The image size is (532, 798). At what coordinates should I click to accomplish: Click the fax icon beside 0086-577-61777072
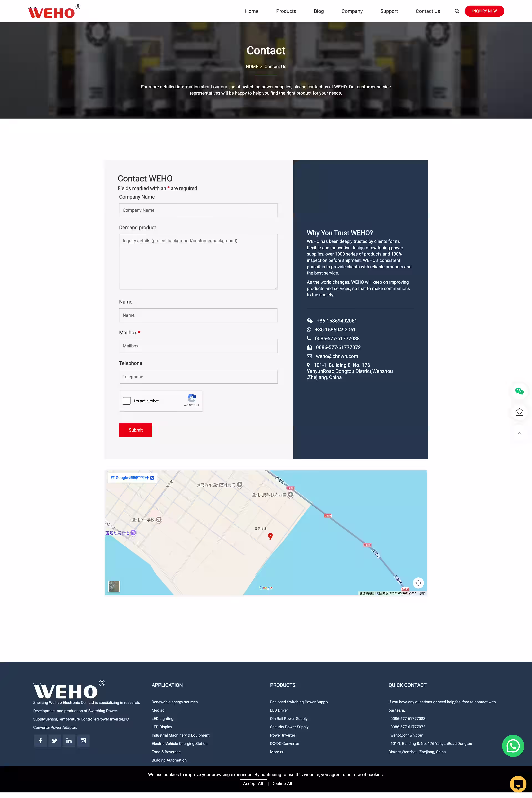pyautogui.click(x=309, y=347)
